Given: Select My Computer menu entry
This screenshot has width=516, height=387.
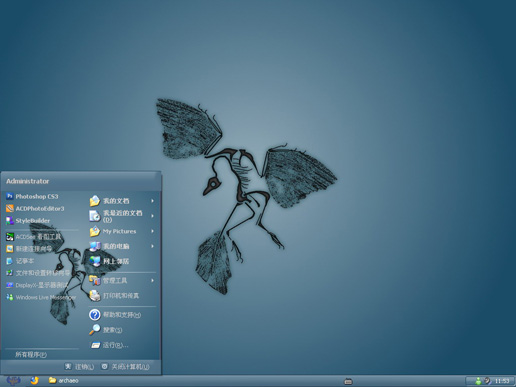Looking at the screenshot, I should (122, 246).
